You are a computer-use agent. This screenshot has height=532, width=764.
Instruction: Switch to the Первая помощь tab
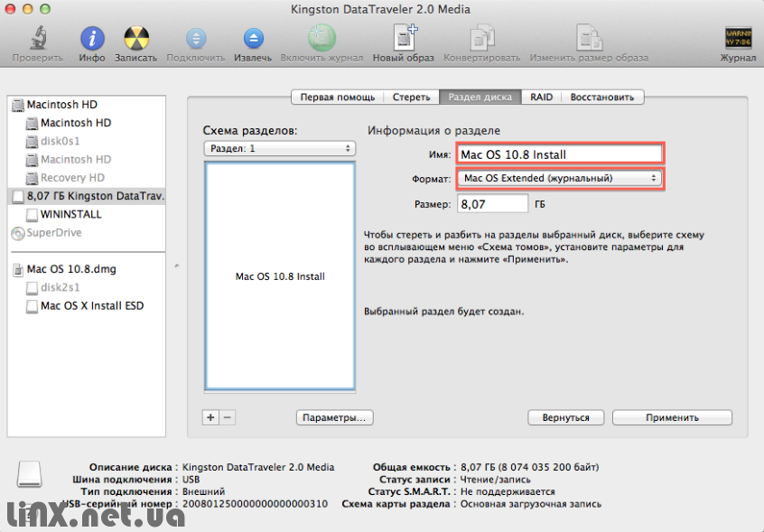tap(337, 97)
